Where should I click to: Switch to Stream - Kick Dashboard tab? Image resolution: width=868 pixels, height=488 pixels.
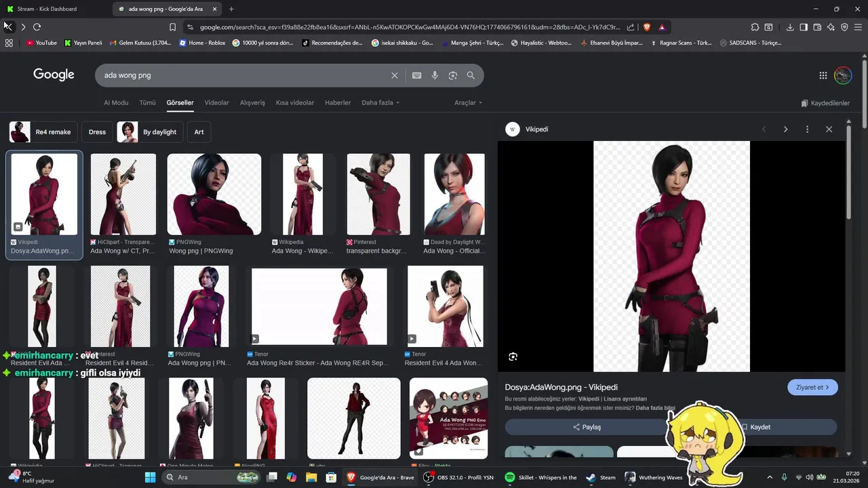(x=46, y=9)
